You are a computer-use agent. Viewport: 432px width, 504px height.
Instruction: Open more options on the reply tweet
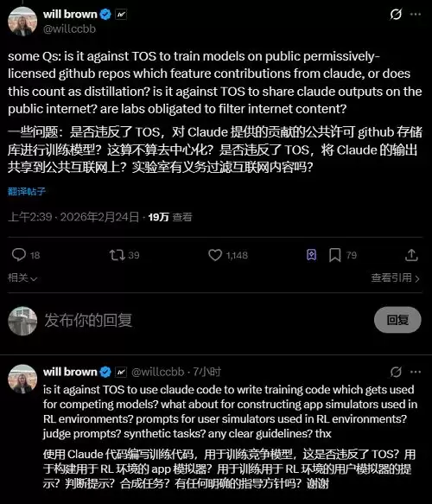click(416, 372)
